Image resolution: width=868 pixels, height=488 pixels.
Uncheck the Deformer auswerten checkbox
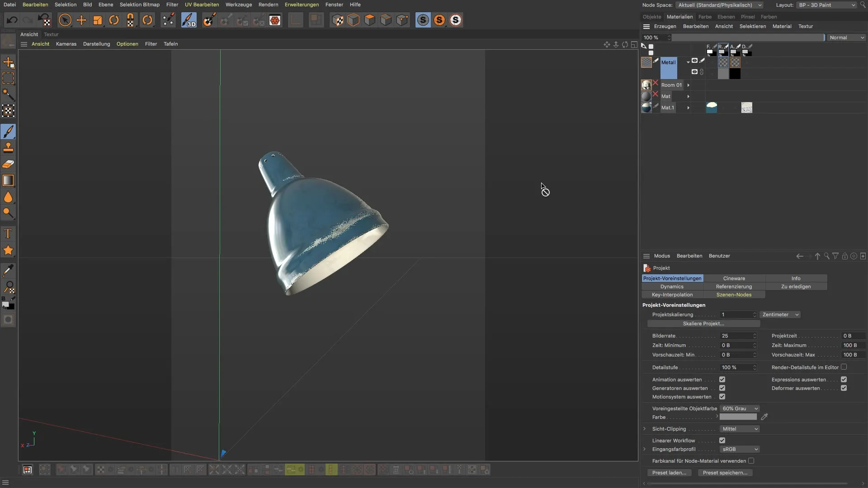pos(844,388)
